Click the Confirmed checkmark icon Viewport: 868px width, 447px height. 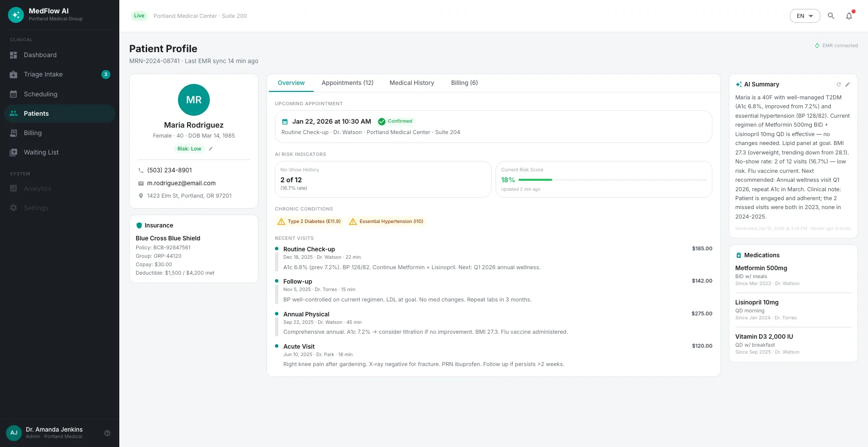[382, 122]
